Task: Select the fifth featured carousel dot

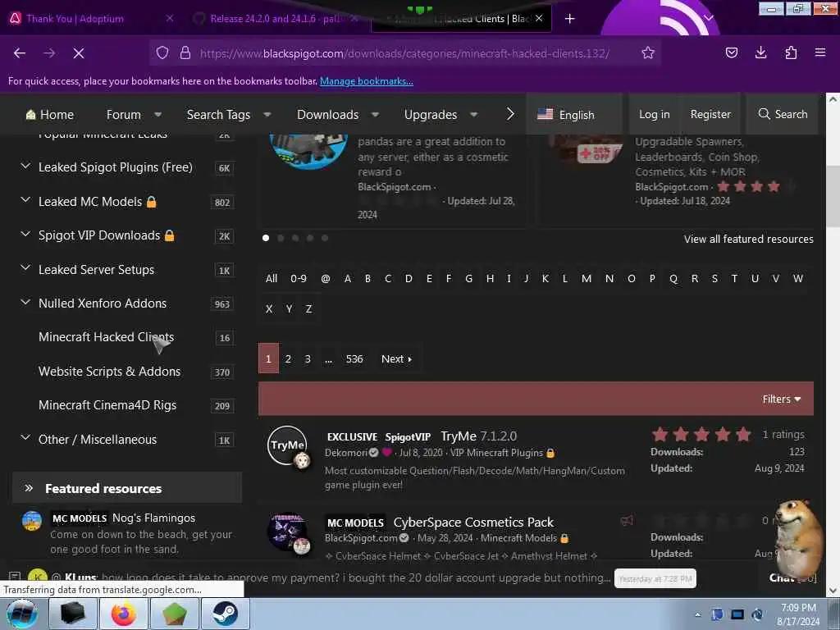Action: point(325,238)
